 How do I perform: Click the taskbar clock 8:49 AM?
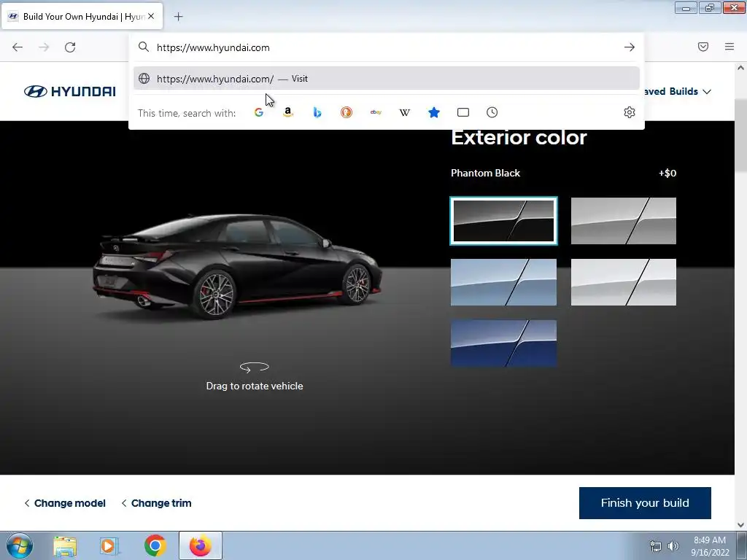click(710, 540)
